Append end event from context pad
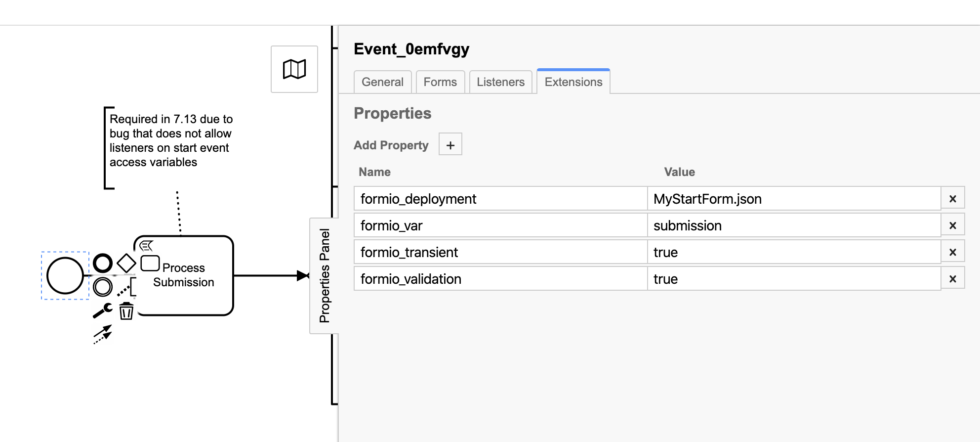980x442 pixels. pos(103,263)
